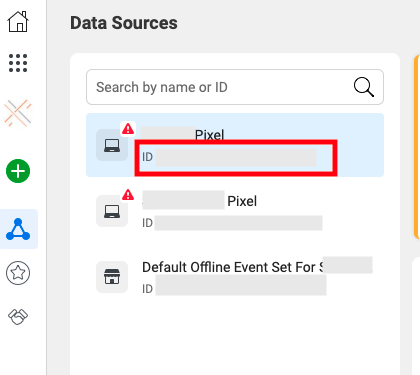Click the green plus create button
420x375 pixels.
point(18,171)
